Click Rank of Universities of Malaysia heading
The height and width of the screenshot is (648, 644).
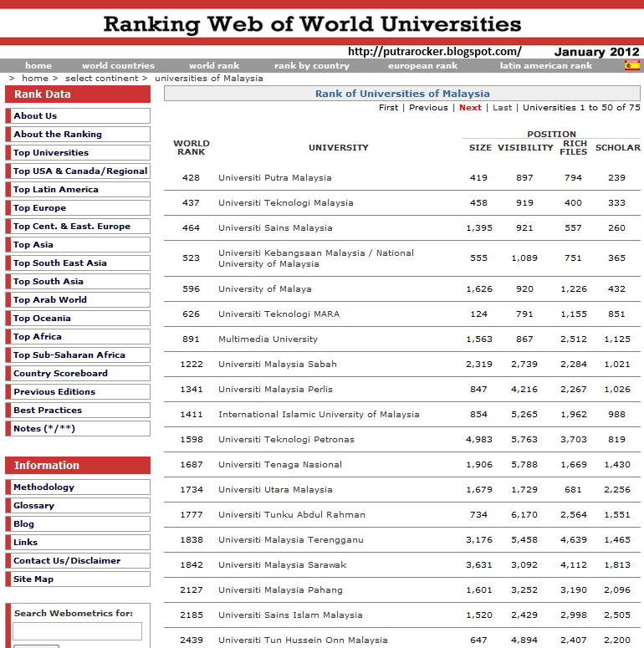(402, 94)
